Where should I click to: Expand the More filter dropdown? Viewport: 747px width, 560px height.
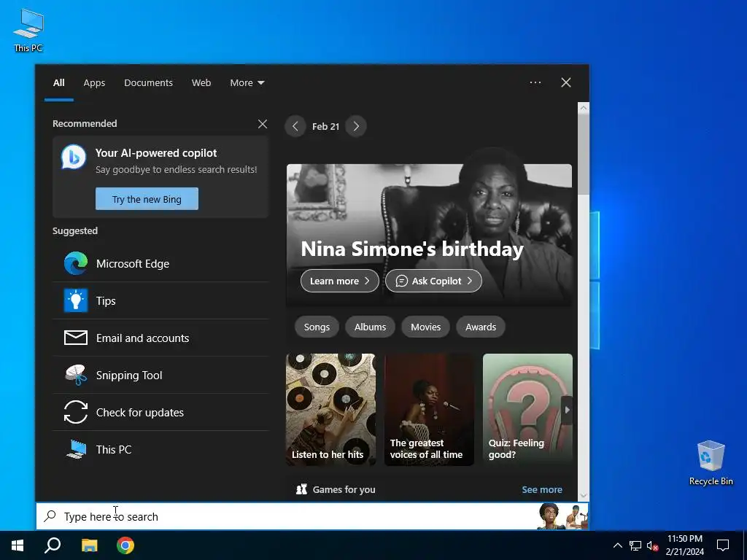tap(247, 82)
